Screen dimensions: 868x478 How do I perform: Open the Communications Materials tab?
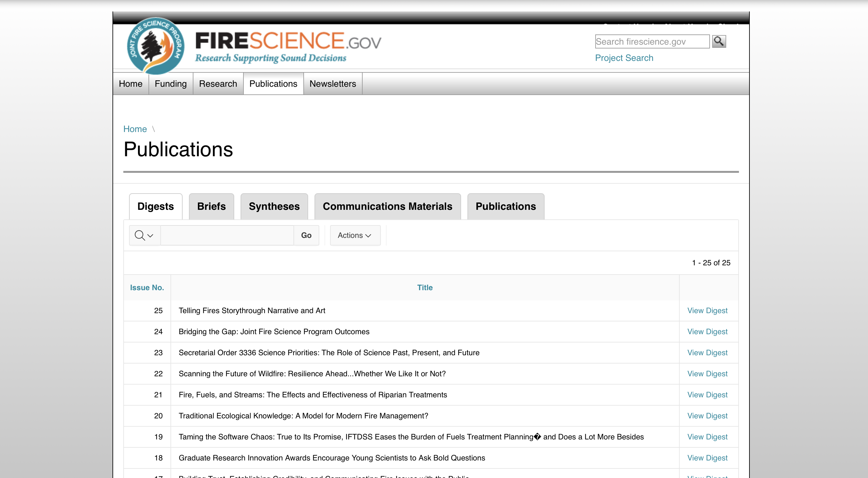(387, 206)
